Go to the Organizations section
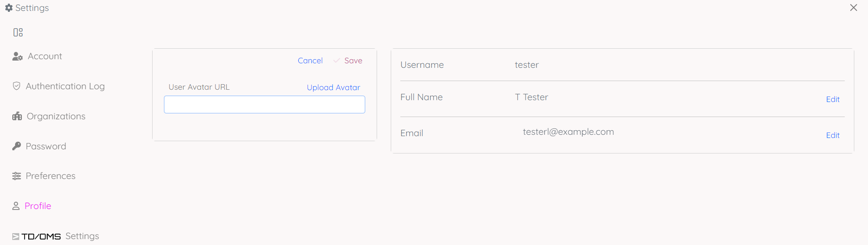This screenshot has height=245, width=868. 56,116
